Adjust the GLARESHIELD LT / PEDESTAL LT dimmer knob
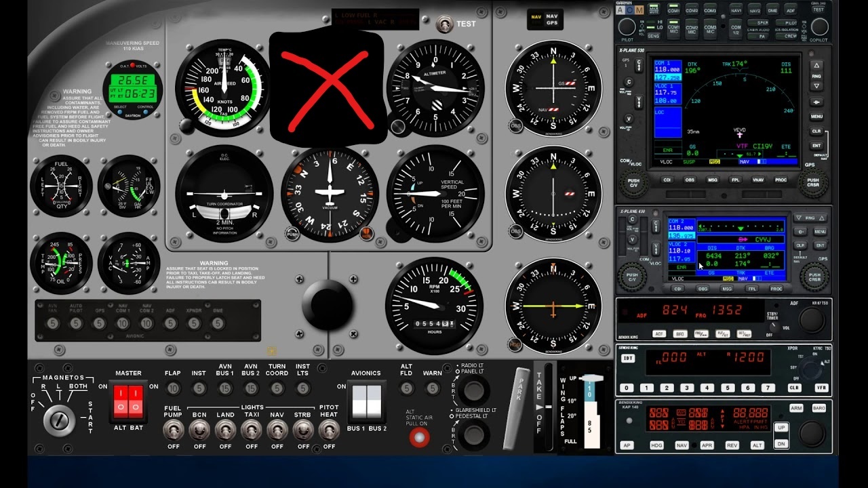Image resolution: width=868 pixels, height=488 pixels. coord(474,436)
